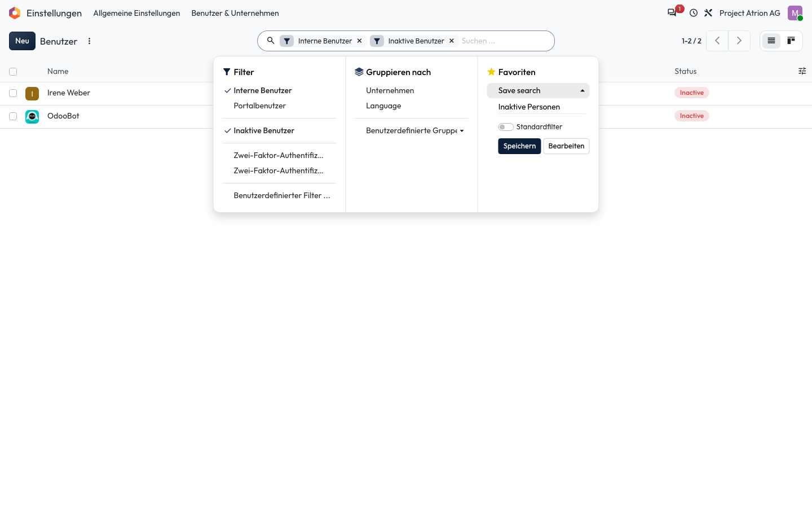
Task: Go to the next page arrow
Action: (x=739, y=41)
